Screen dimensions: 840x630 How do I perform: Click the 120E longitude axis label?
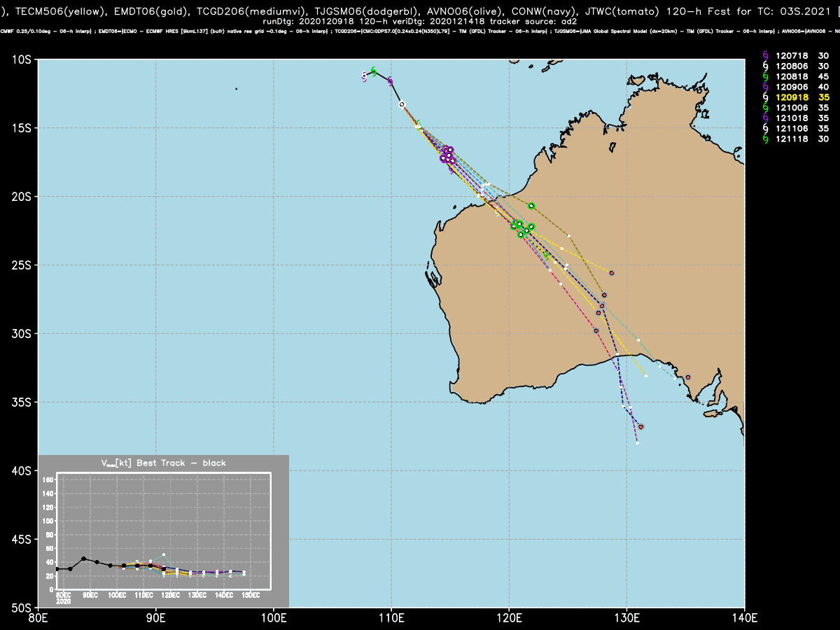pos(509,617)
